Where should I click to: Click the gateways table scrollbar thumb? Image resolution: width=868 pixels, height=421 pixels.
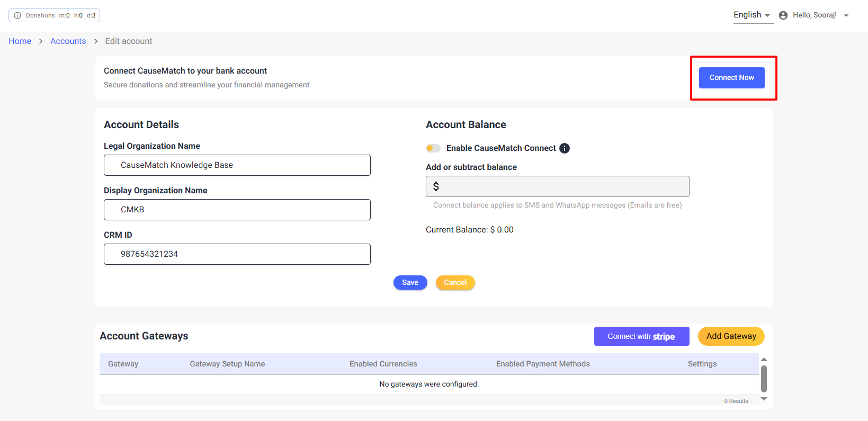[764, 379]
